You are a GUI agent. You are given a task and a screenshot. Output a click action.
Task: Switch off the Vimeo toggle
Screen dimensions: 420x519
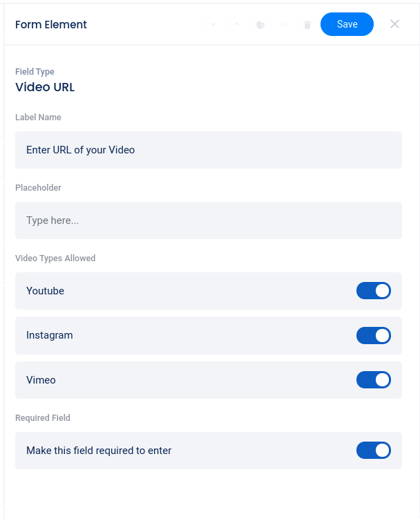point(374,380)
